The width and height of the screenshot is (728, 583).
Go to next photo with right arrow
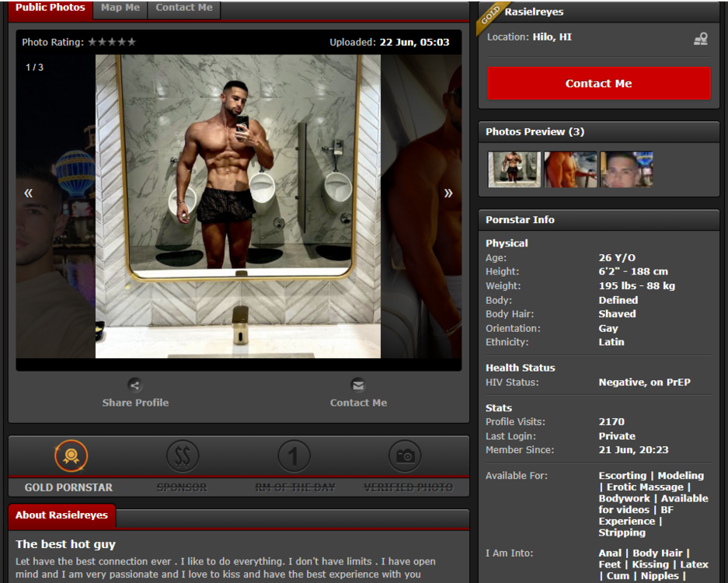coord(448,193)
